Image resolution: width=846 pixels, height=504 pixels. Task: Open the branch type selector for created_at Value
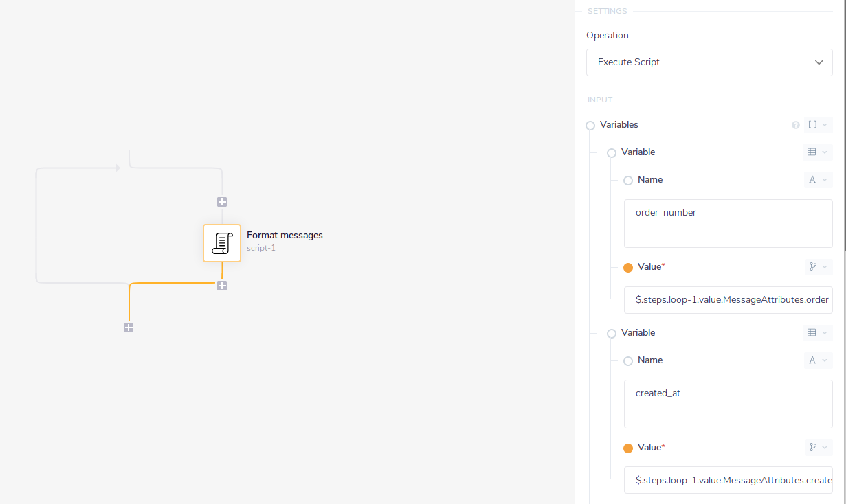pos(817,448)
